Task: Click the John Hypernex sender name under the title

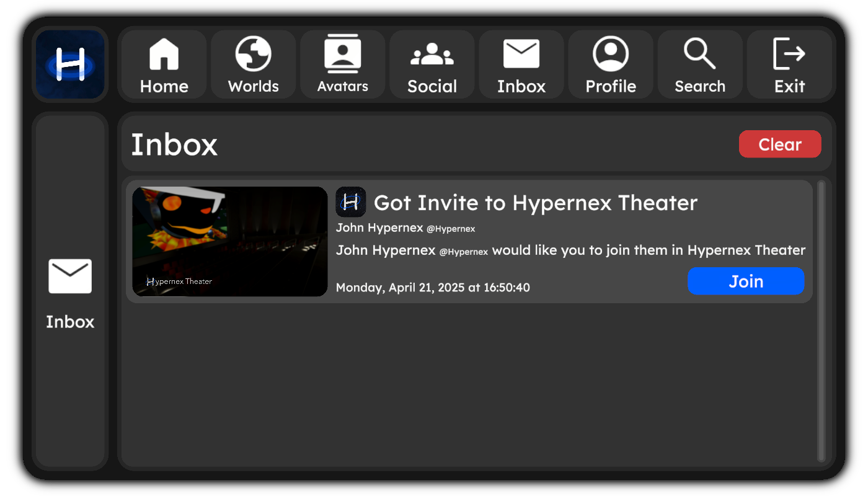Action: coord(379,228)
